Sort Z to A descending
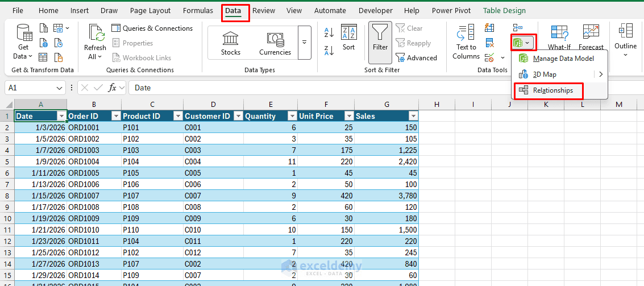The height and width of the screenshot is (286, 644). tap(329, 51)
